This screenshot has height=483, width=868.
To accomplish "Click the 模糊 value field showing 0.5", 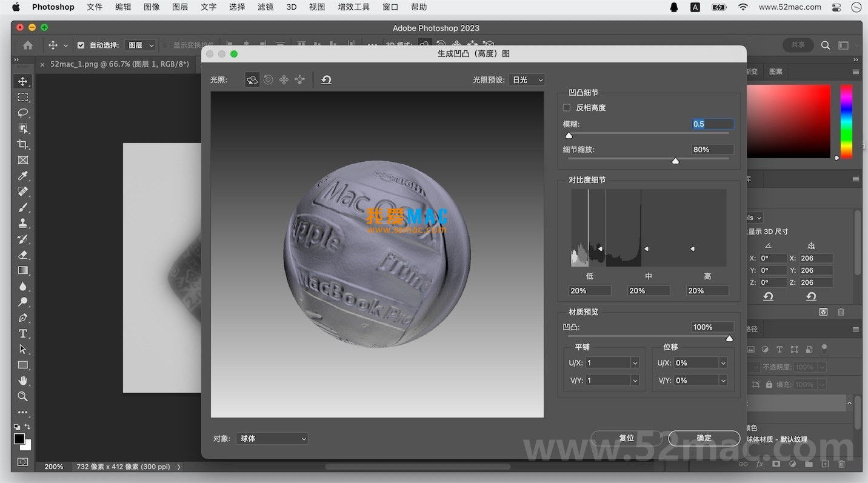I will (713, 124).
